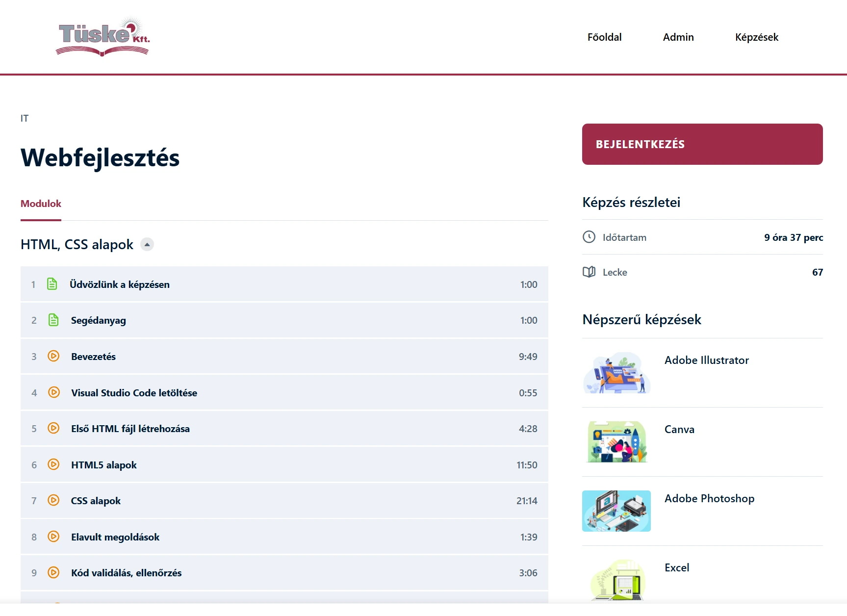Click the play icon next to CSS alapok

53,500
